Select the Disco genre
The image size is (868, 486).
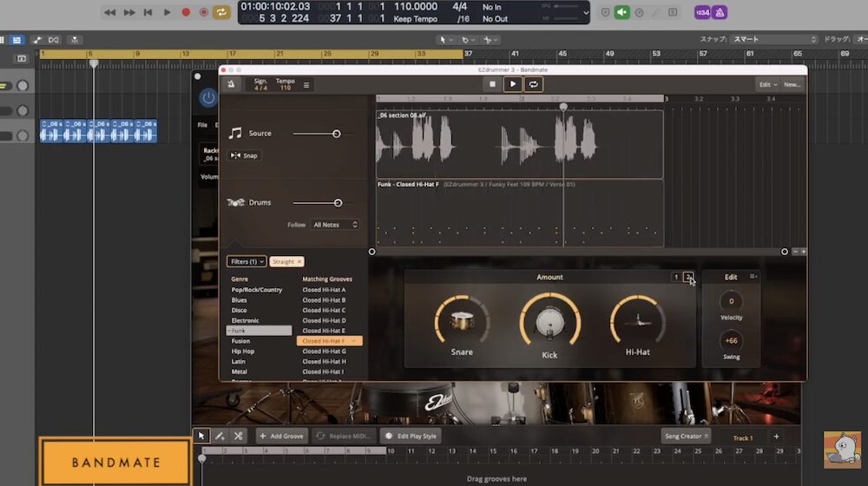point(240,310)
